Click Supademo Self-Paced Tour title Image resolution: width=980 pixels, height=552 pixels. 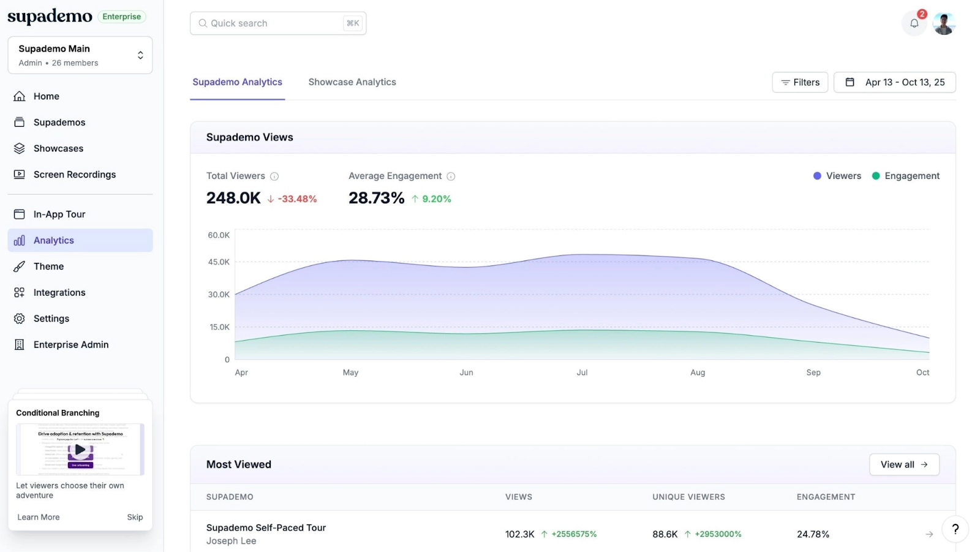[x=266, y=527]
